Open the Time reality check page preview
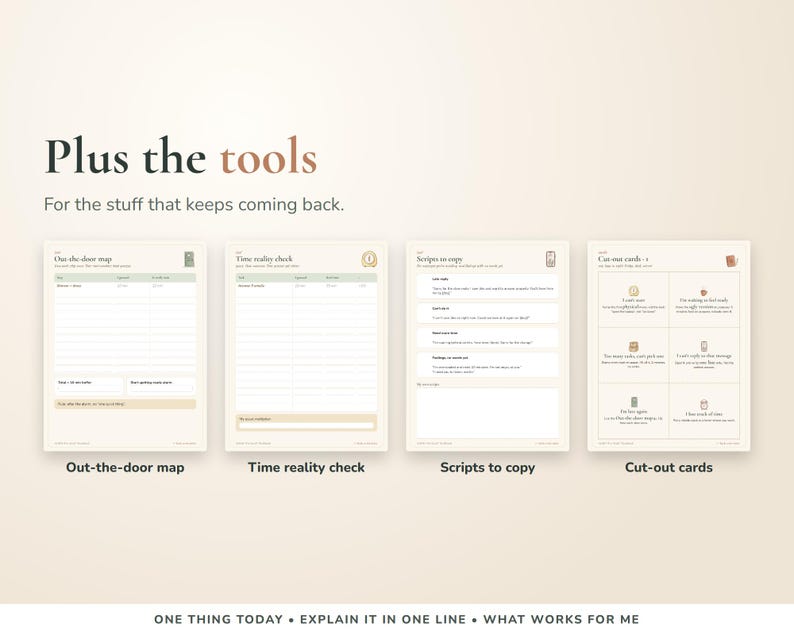 coord(306,346)
